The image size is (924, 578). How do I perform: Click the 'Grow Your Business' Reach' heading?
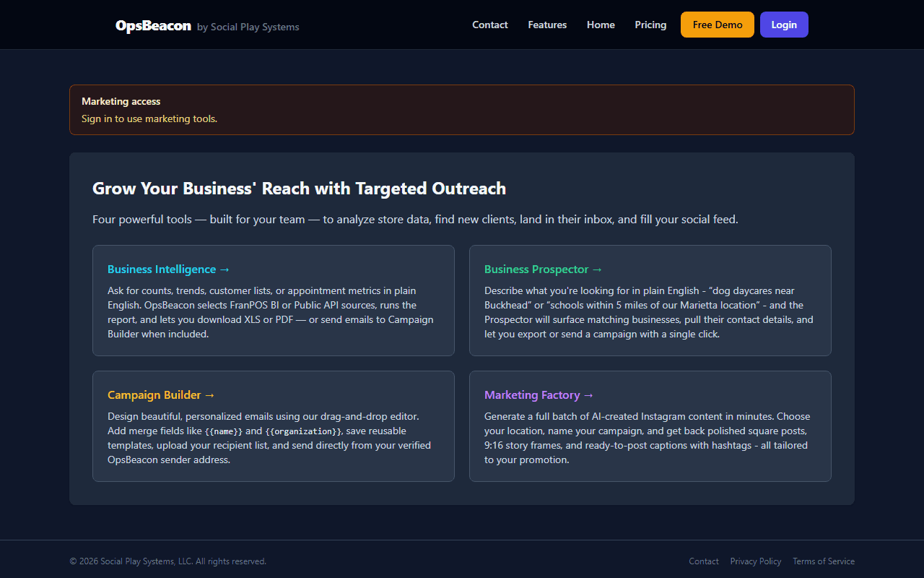[x=299, y=189]
